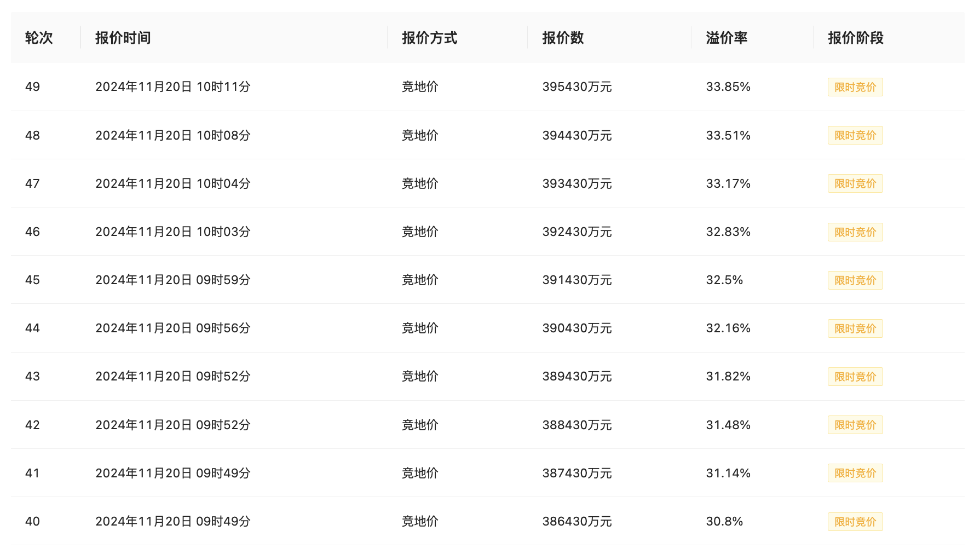Select the 32.16% premium rate cell
Viewport: 980px width, 554px height.
(728, 328)
